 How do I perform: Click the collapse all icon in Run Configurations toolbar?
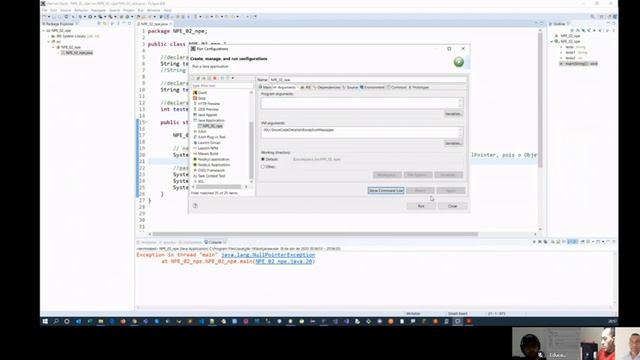(222, 78)
